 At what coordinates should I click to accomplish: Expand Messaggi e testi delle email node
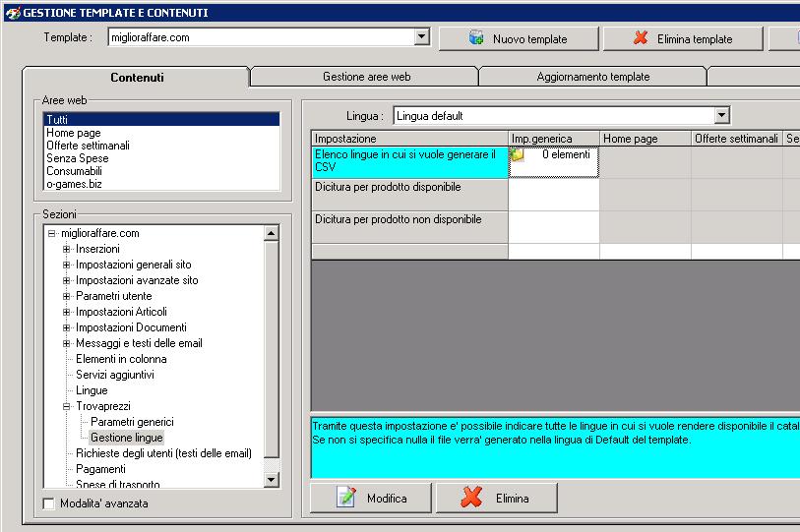66,344
